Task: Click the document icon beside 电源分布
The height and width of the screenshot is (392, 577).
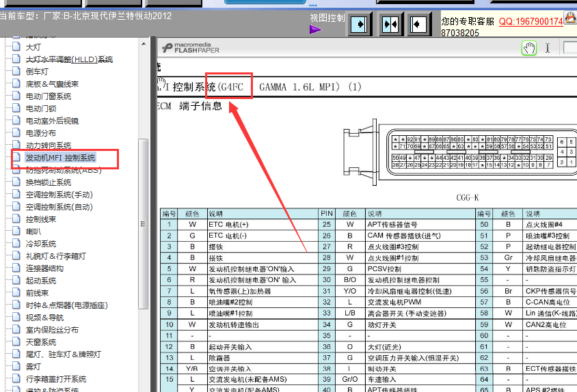Action: click(16, 132)
